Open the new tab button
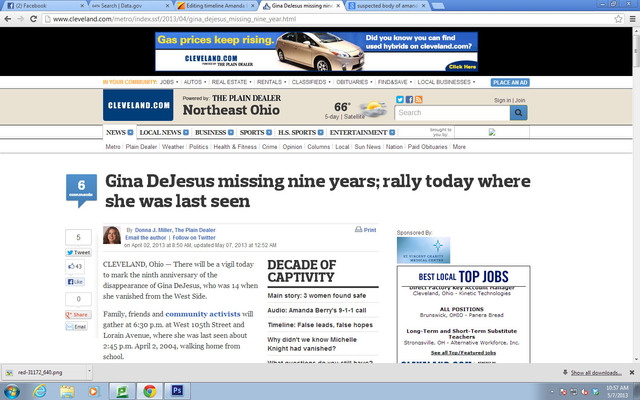Viewport: 640px width, 400px height. tap(438, 6)
